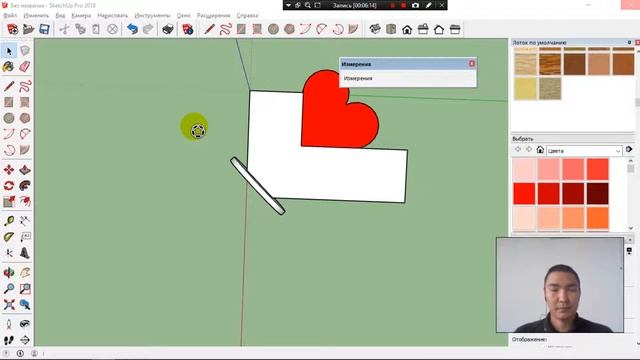Click the Undo arrow in top toolbar

(132, 29)
